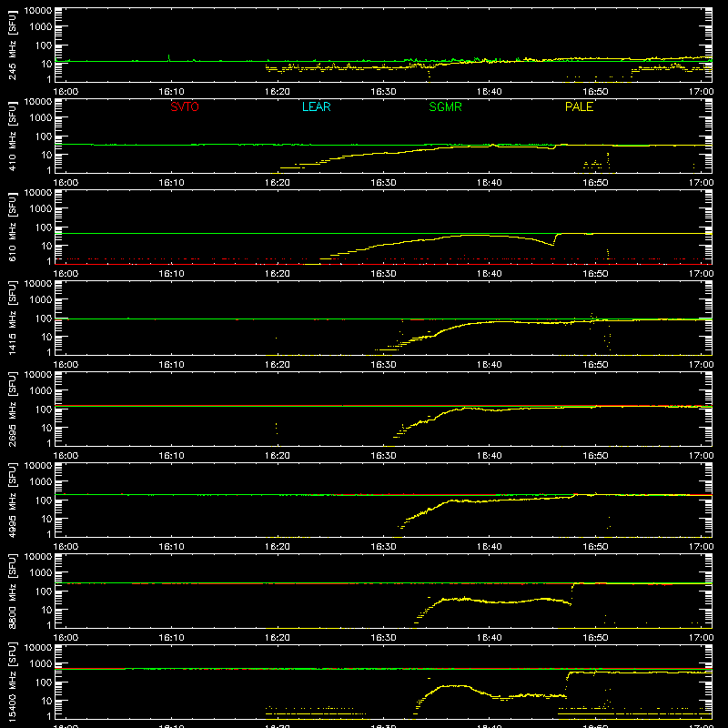Click 16:30 tick label under 8800 MHz plot

[x=383, y=638]
